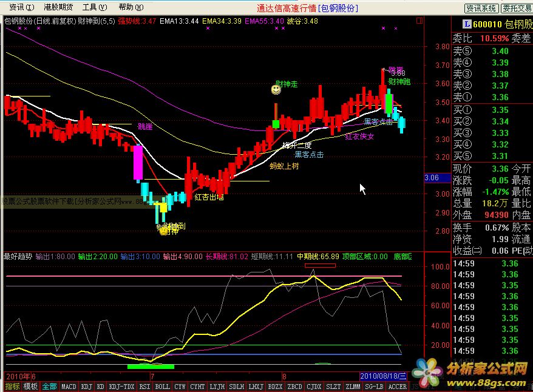Click the 委托交易 button
This screenshot has width=533, height=392.
click(517, 8)
